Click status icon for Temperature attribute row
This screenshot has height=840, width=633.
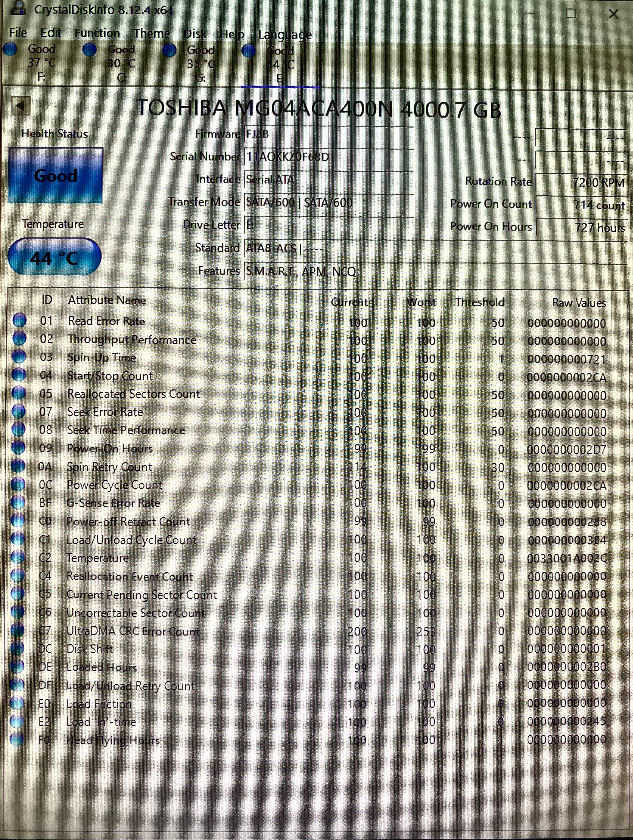pyautogui.click(x=18, y=557)
